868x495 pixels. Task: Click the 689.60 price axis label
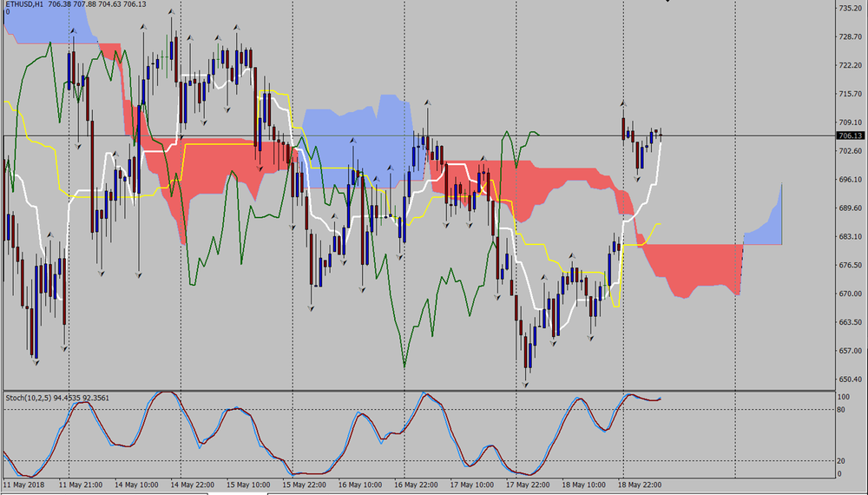coord(850,208)
